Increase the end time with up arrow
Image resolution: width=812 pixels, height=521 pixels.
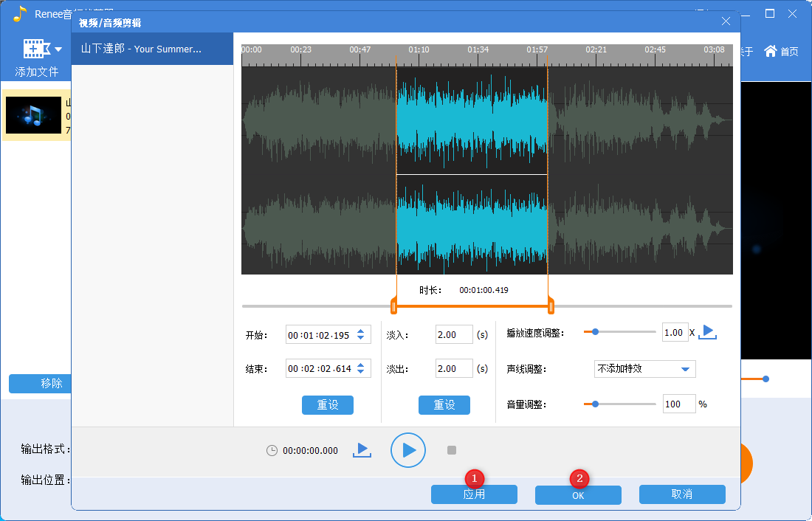361,365
